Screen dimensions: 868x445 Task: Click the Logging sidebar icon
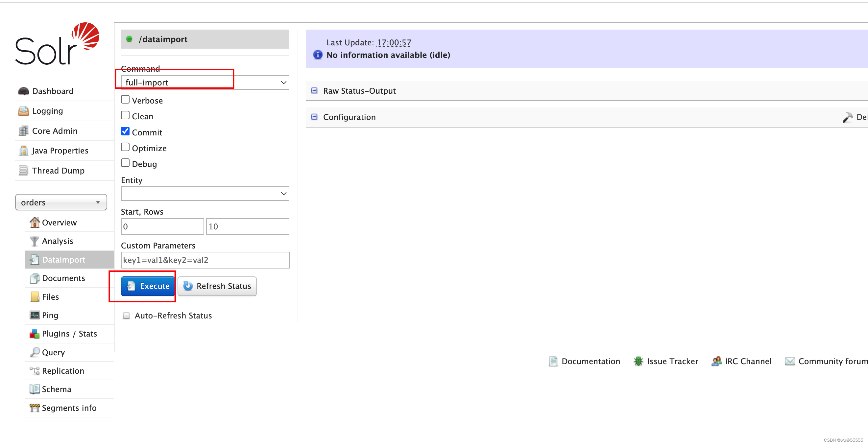tap(23, 111)
